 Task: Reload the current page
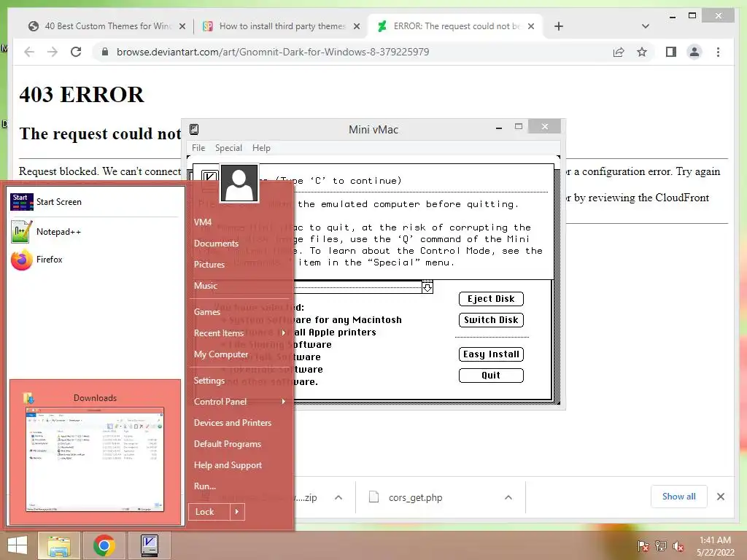76,52
